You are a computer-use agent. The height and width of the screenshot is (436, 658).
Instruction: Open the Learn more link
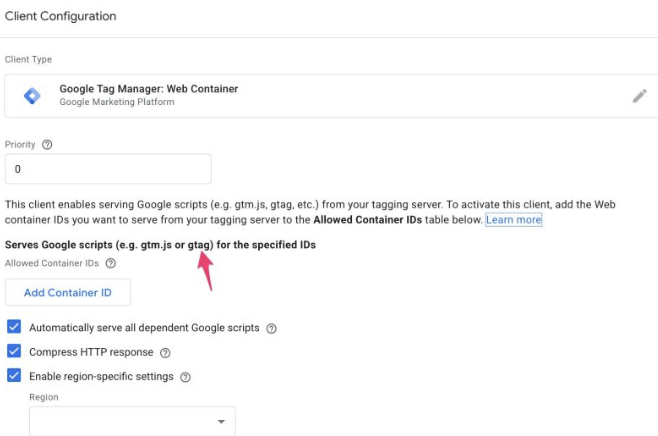pos(513,219)
